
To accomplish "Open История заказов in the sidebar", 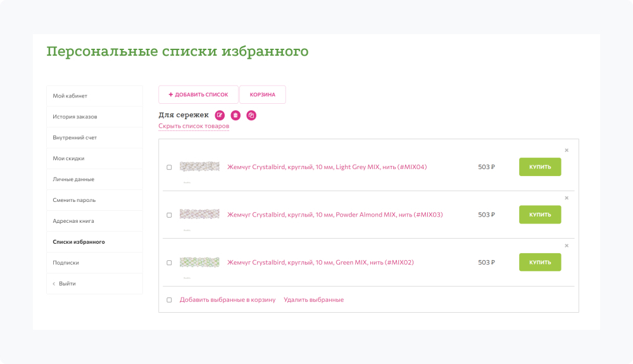I will 75,116.
